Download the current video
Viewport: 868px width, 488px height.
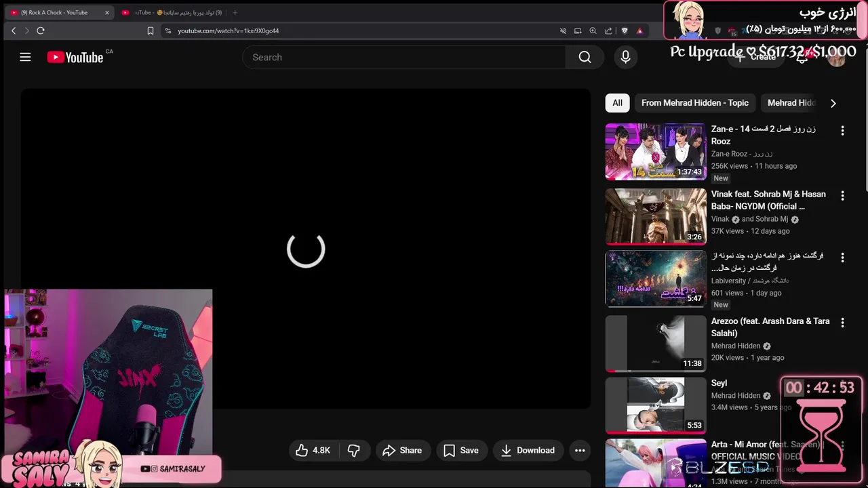click(528, 450)
